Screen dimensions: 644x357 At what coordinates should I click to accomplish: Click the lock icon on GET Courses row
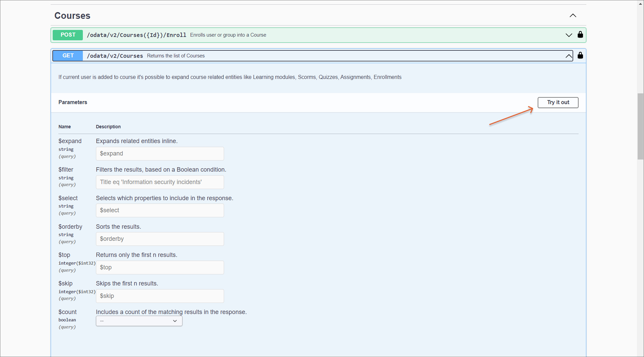coord(580,55)
